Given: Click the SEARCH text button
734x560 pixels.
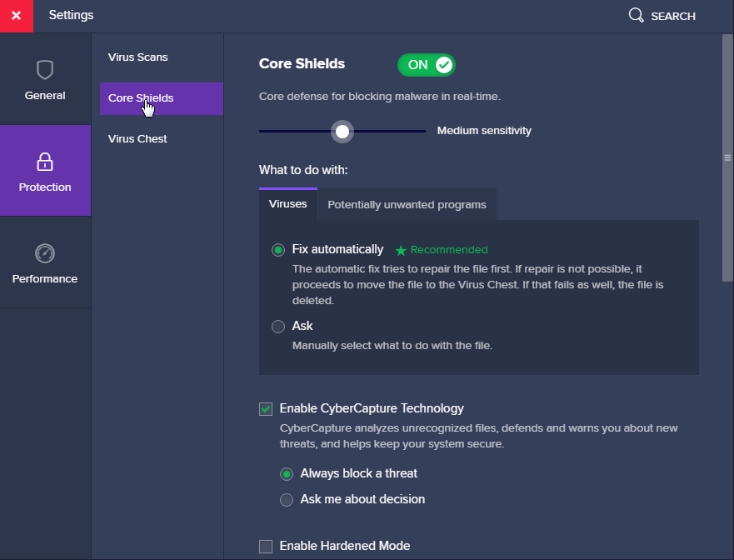Looking at the screenshot, I should [x=673, y=17].
